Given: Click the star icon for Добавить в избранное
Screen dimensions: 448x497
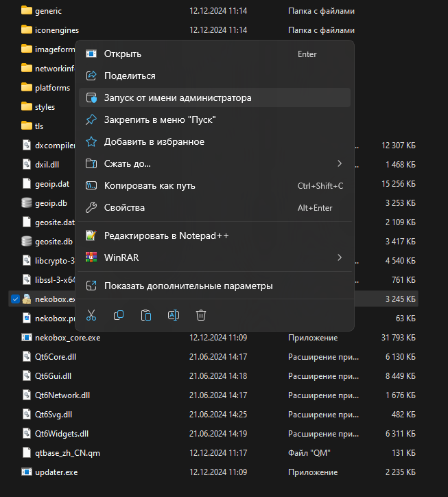Looking at the screenshot, I should pyautogui.click(x=91, y=142).
